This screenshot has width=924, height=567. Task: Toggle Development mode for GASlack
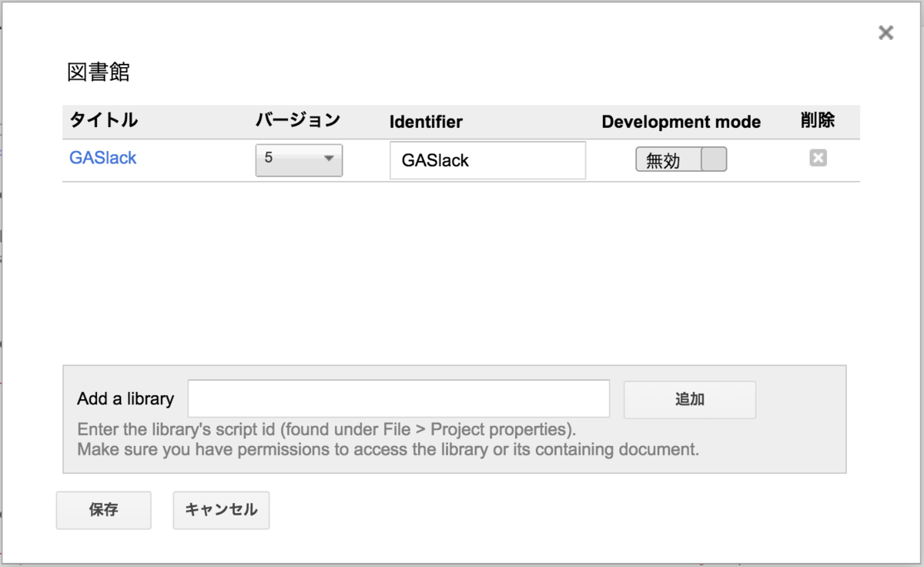(x=681, y=159)
